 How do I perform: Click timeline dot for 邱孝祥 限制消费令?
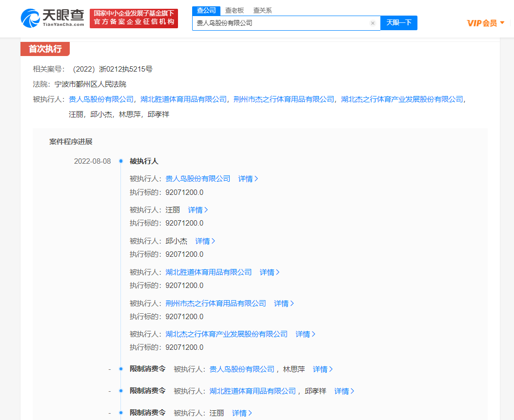pos(121,391)
